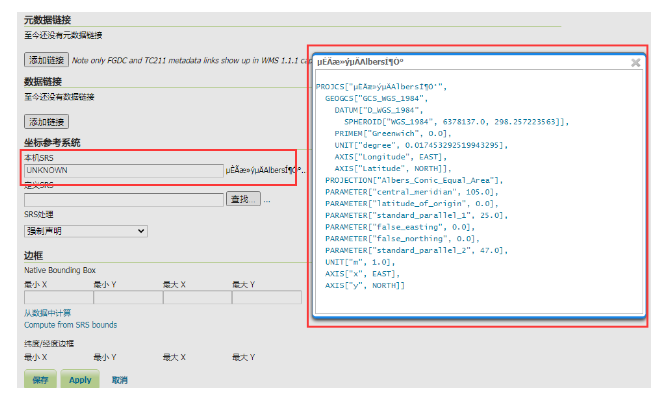The height and width of the screenshot is (398, 669).
Task: Click the central_meridian 105.0 parameter line
Action: (x=412, y=192)
